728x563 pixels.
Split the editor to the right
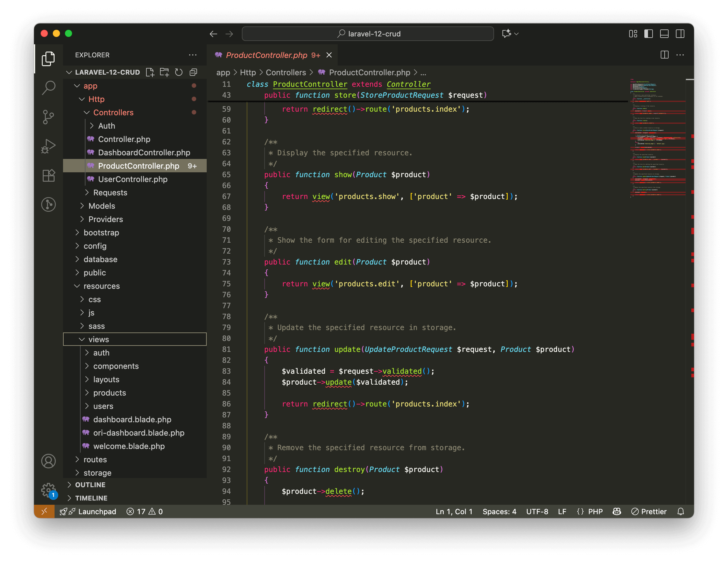click(x=664, y=55)
